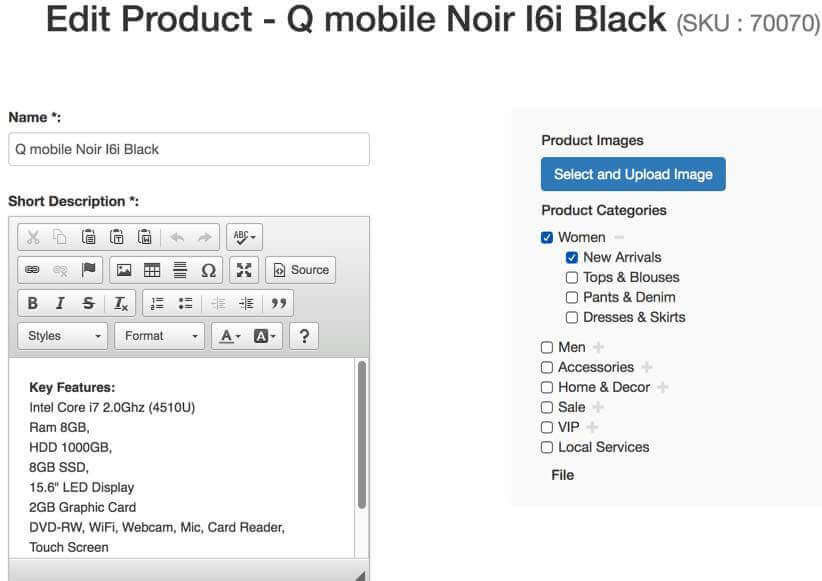Click Select and Upload Image button
The width and height of the screenshot is (822, 581).
[x=633, y=174]
